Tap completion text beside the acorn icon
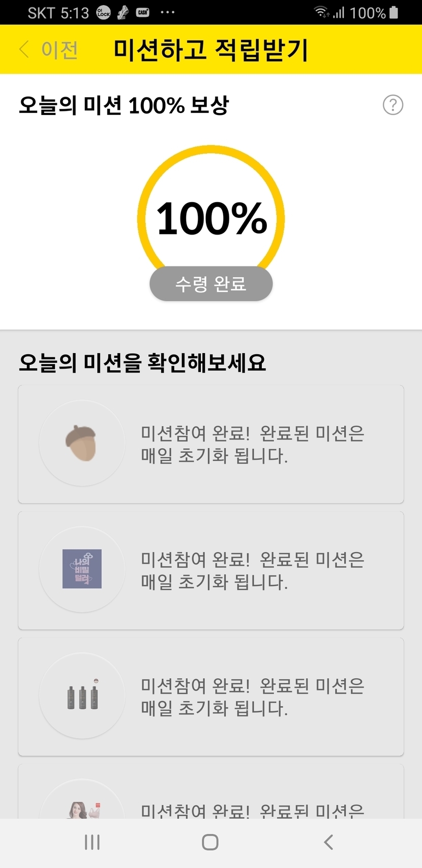Viewport: 422px width, 868px height. tap(253, 444)
